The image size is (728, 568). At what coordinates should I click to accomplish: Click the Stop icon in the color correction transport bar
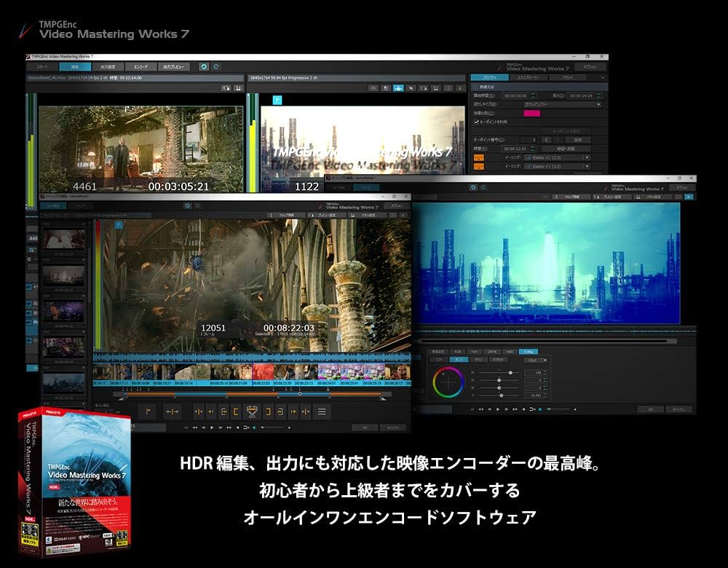pyautogui.click(x=523, y=409)
